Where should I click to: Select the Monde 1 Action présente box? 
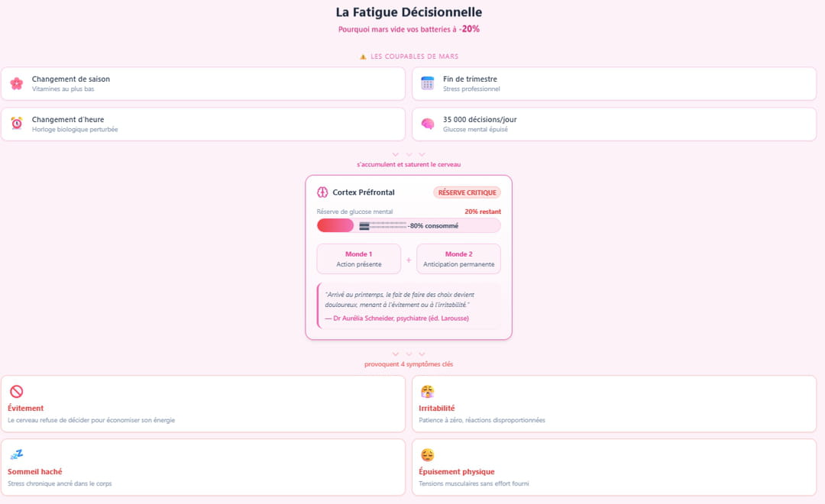(358, 259)
